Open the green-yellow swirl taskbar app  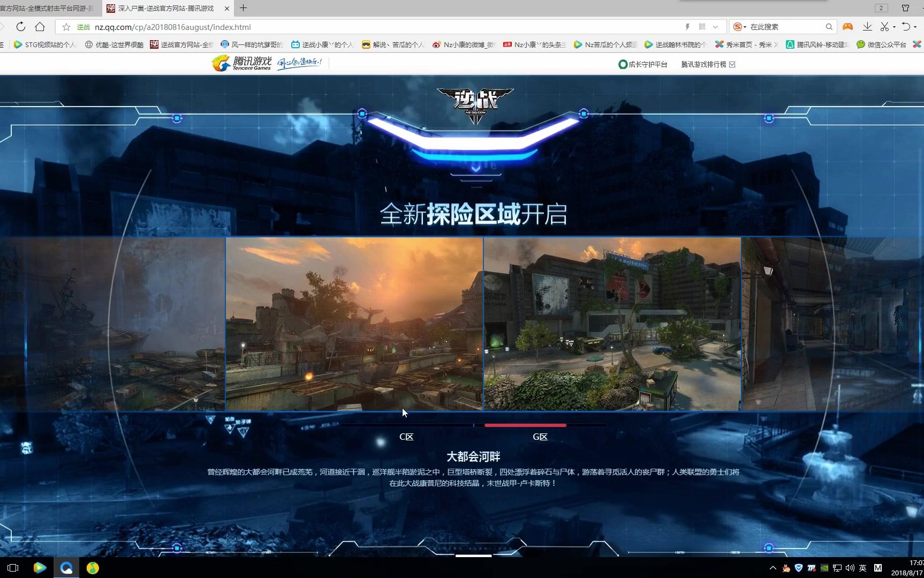click(93, 568)
